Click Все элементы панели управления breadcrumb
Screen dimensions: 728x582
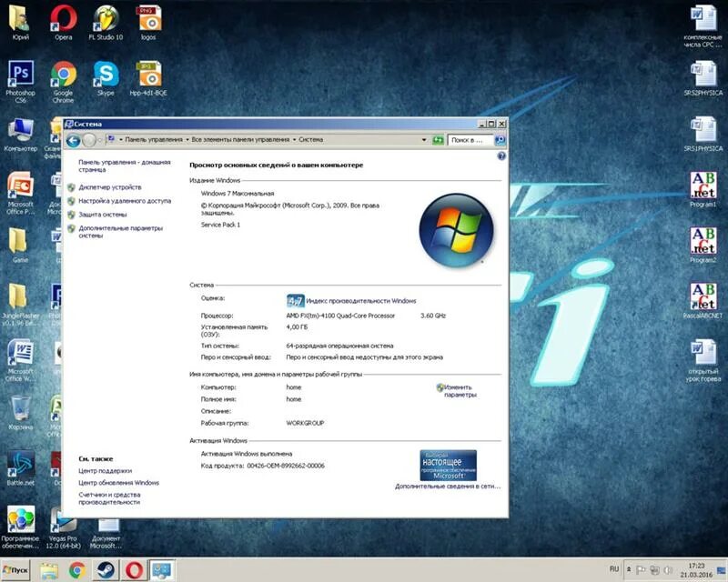click(x=240, y=140)
